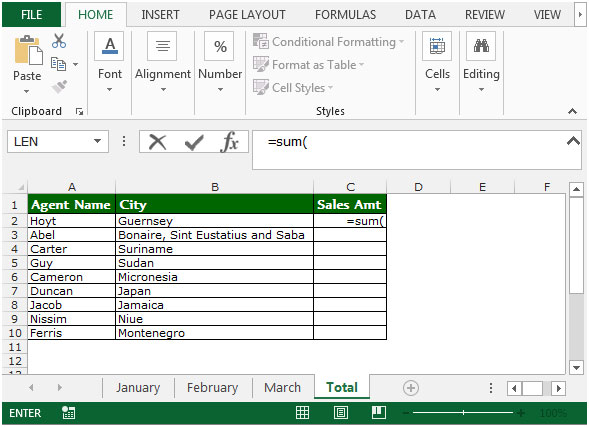Switch to Page Break Preview in the status bar
The image size is (589, 427).
(379, 412)
